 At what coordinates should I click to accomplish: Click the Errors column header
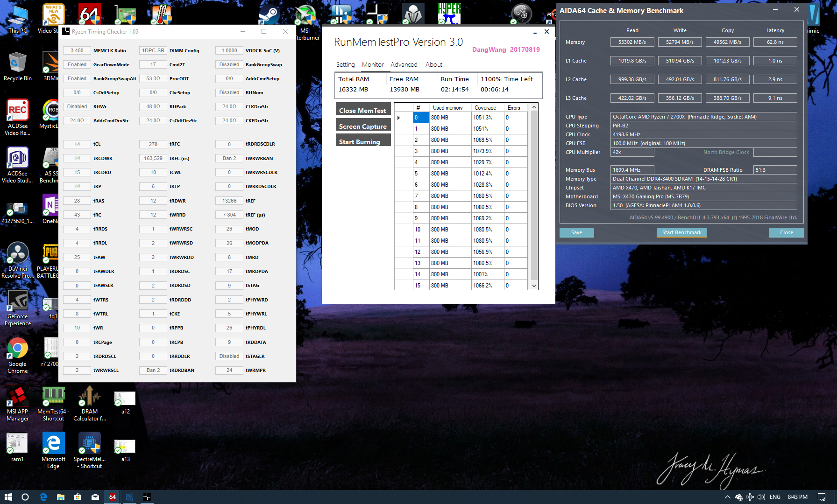[x=515, y=108]
